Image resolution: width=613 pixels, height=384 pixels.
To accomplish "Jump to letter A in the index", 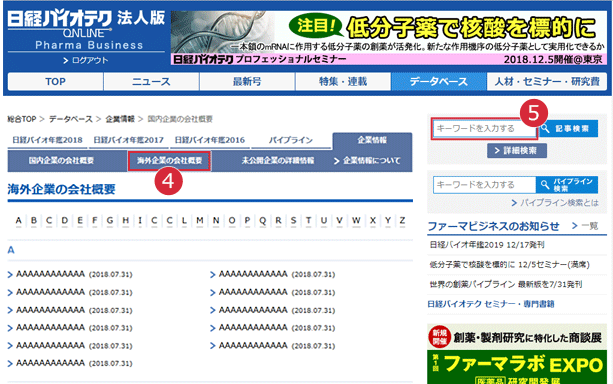I will point(18,221).
